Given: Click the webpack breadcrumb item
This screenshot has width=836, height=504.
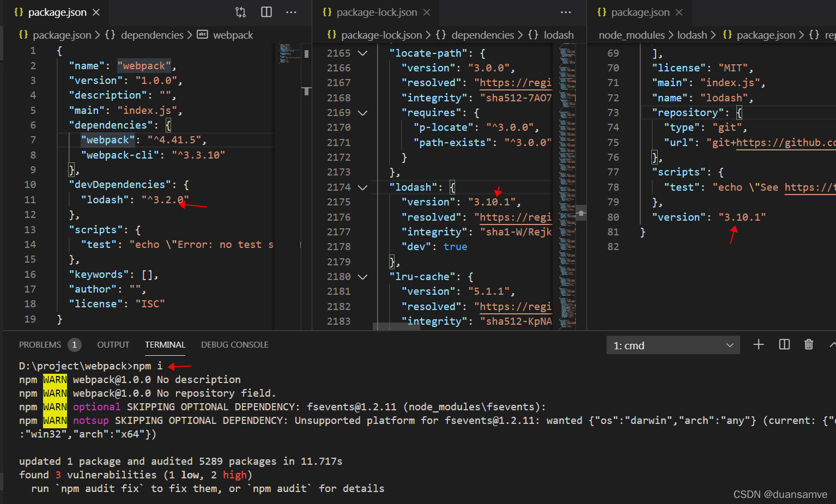Looking at the screenshot, I should click(233, 35).
